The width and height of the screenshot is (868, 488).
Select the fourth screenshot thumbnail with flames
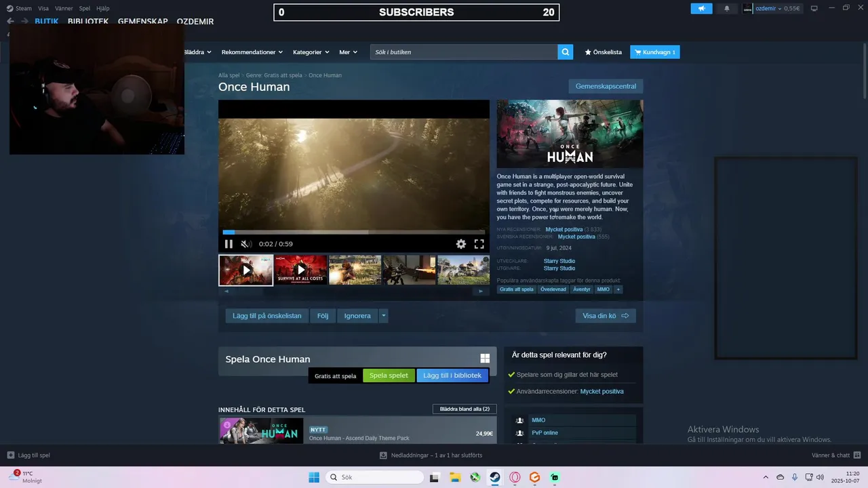coord(410,270)
